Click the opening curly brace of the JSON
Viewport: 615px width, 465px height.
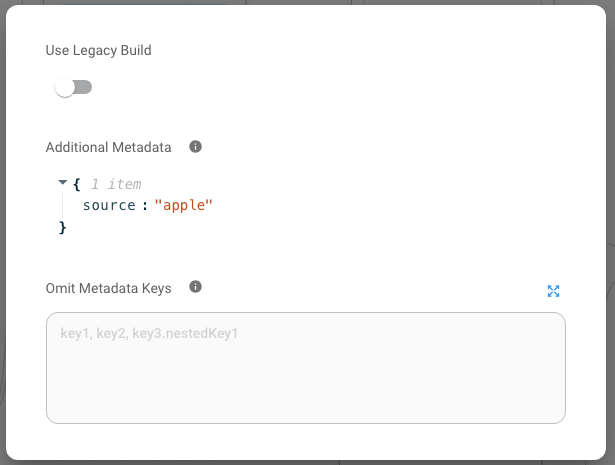coord(77,184)
